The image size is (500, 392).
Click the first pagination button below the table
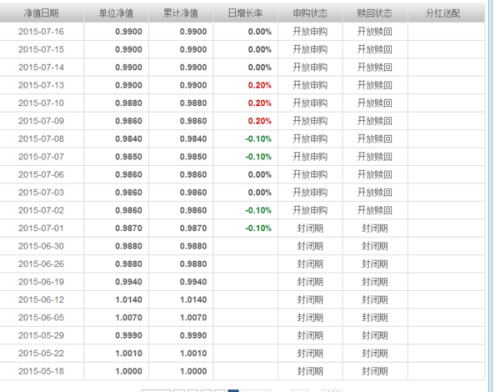(156, 390)
